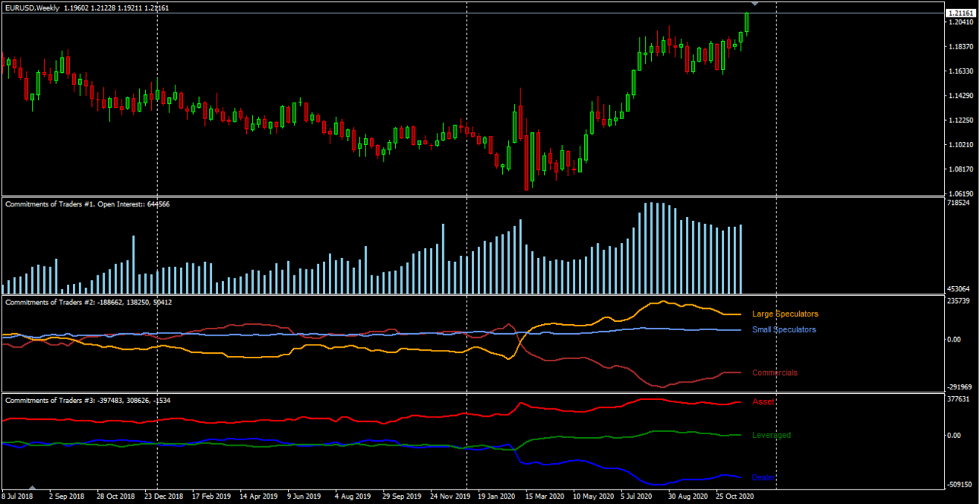Click the 1.16330 price scale value
This screenshot has width=980, height=504.
point(961,71)
